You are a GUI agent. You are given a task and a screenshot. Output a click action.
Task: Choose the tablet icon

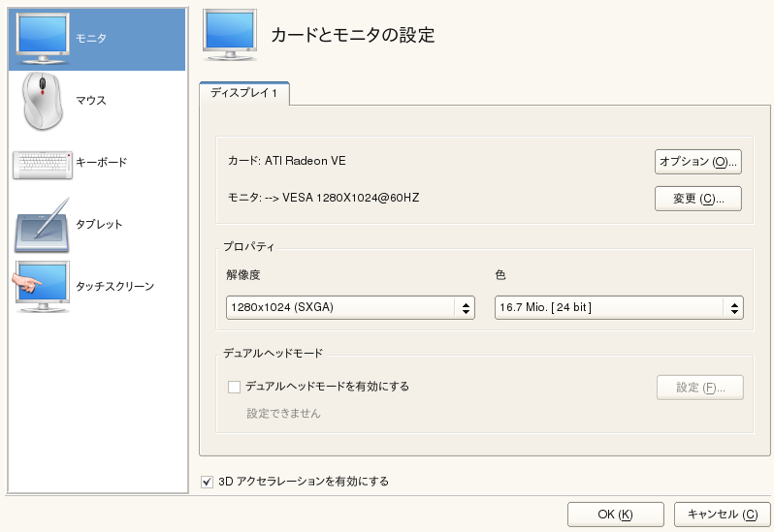[x=43, y=225]
